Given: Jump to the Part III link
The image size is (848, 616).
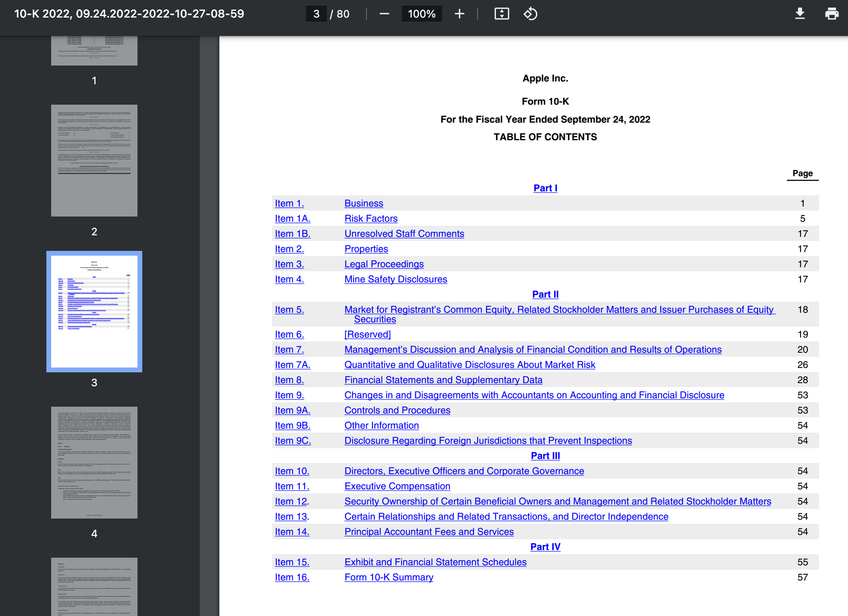Looking at the screenshot, I should click(x=545, y=456).
